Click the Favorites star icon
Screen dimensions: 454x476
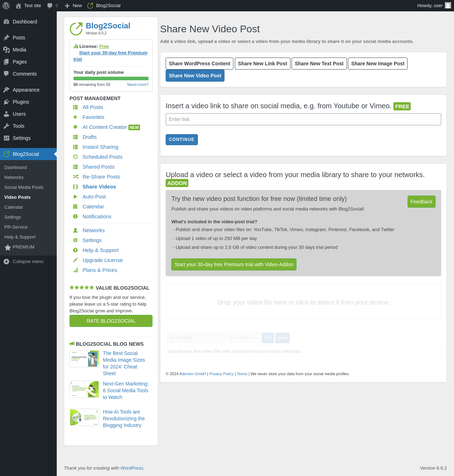tap(75, 117)
